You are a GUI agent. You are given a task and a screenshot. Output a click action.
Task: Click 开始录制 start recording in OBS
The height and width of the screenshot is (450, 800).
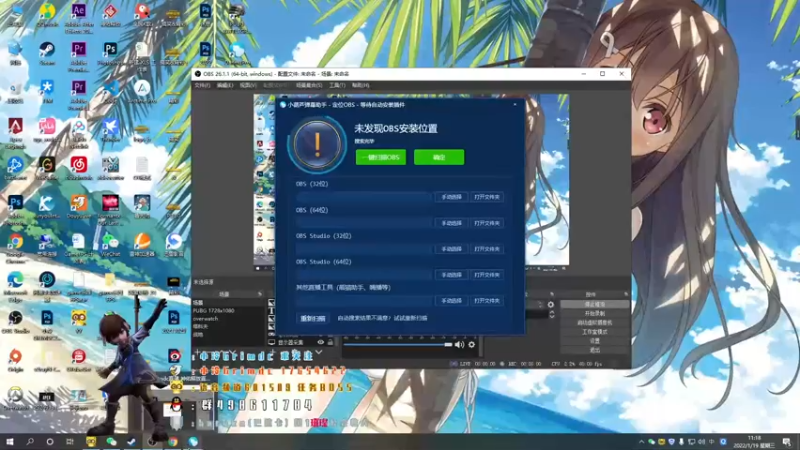click(594, 313)
